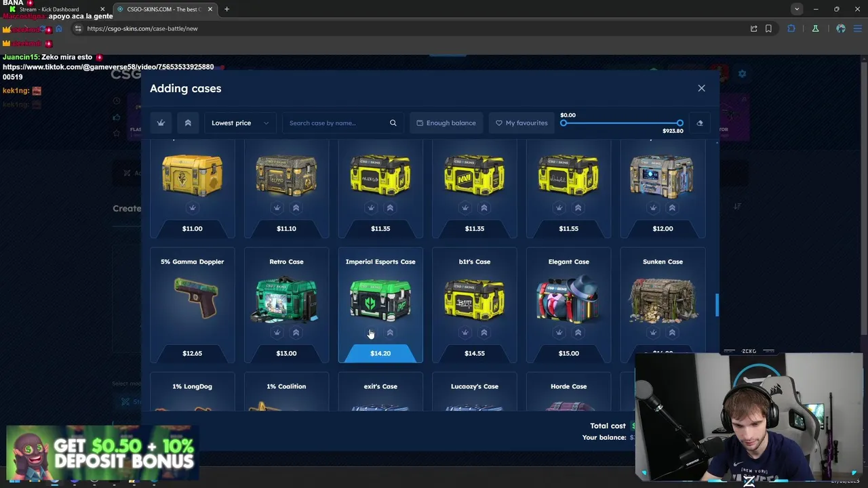868x488 pixels.
Task: Click crown icon on b1t's Case
Action: [x=465, y=333]
